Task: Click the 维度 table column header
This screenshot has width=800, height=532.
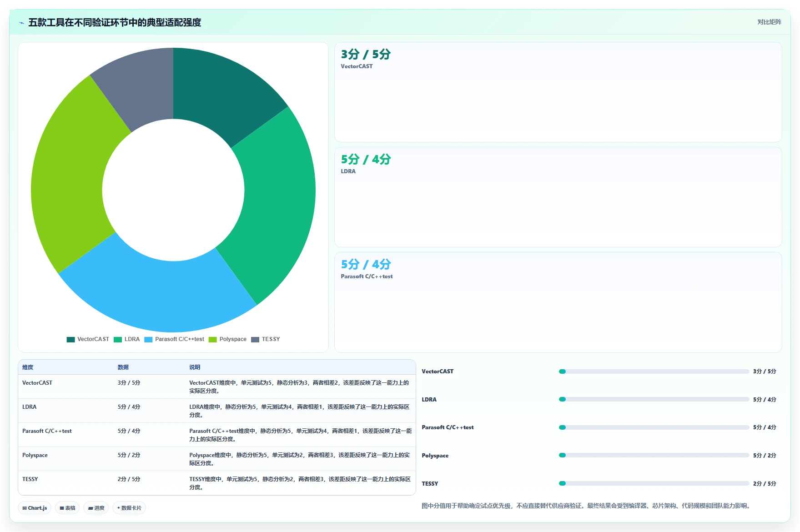Action: 28,367
